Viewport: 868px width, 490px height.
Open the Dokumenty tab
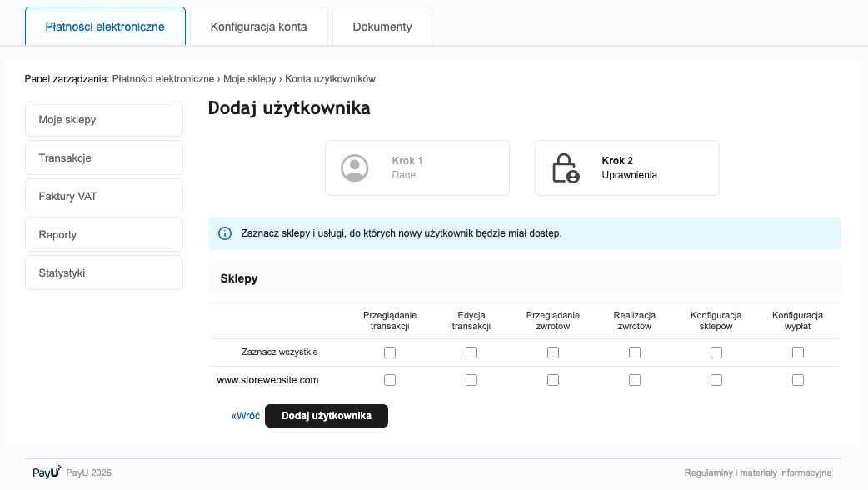(x=382, y=27)
